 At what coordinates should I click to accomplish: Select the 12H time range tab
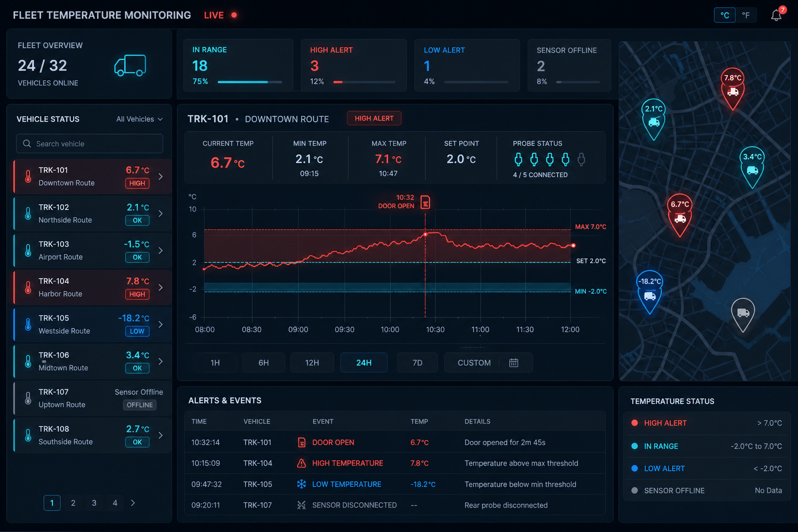pos(312,363)
